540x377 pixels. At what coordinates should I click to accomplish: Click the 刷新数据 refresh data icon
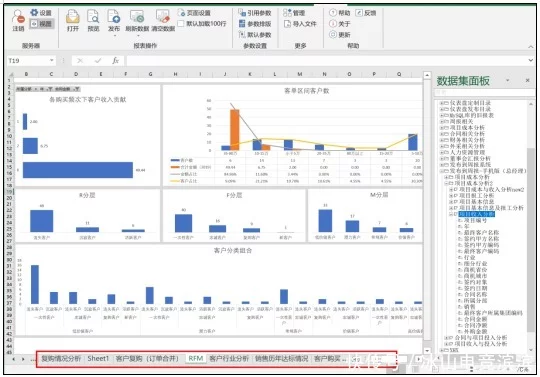pos(137,21)
